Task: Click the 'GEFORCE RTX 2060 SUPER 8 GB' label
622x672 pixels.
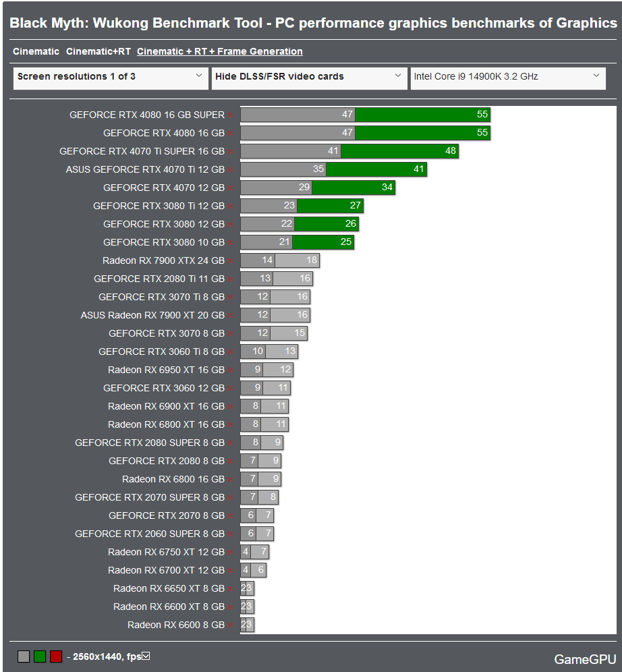Action: pos(150,534)
